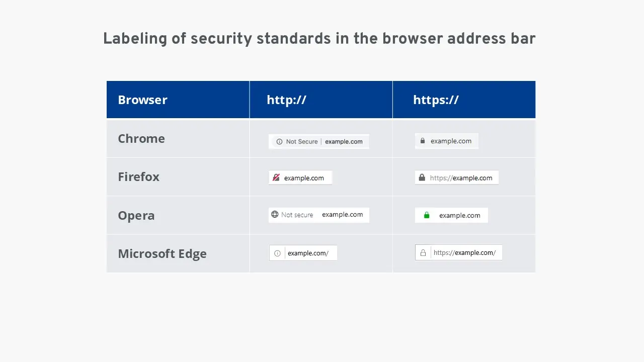Click the Opera row label
This screenshot has width=644, height=362.
click(136, 215)
